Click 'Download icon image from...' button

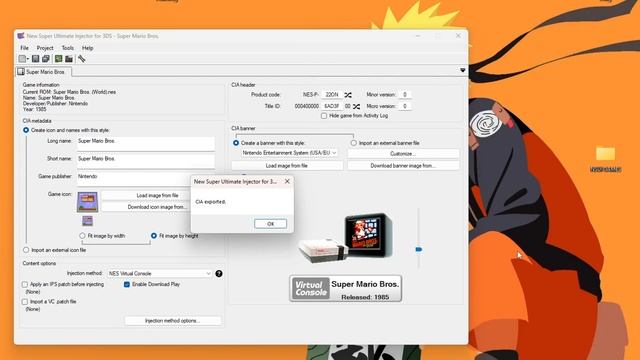(157, 207)
